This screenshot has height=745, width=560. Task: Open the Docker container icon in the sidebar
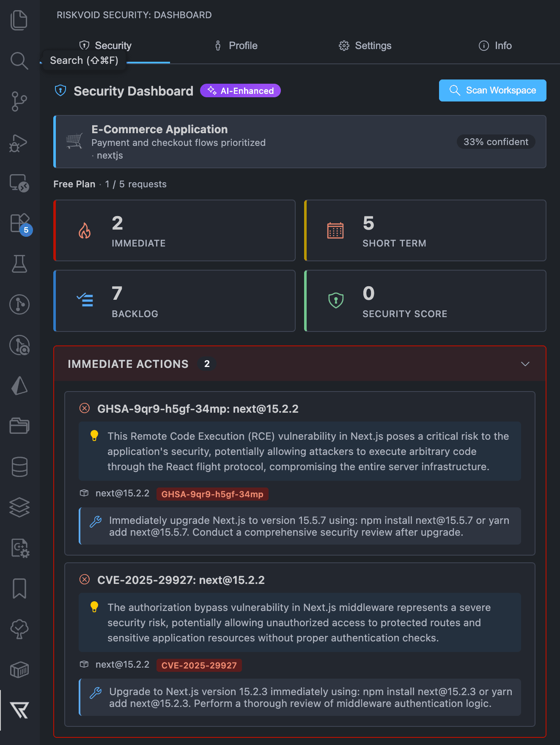(x=19, y=669)
